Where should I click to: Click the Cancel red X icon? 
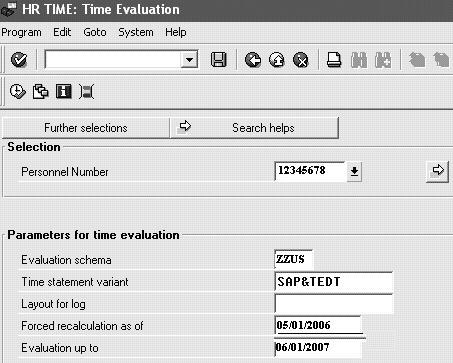tap(301, 60)
